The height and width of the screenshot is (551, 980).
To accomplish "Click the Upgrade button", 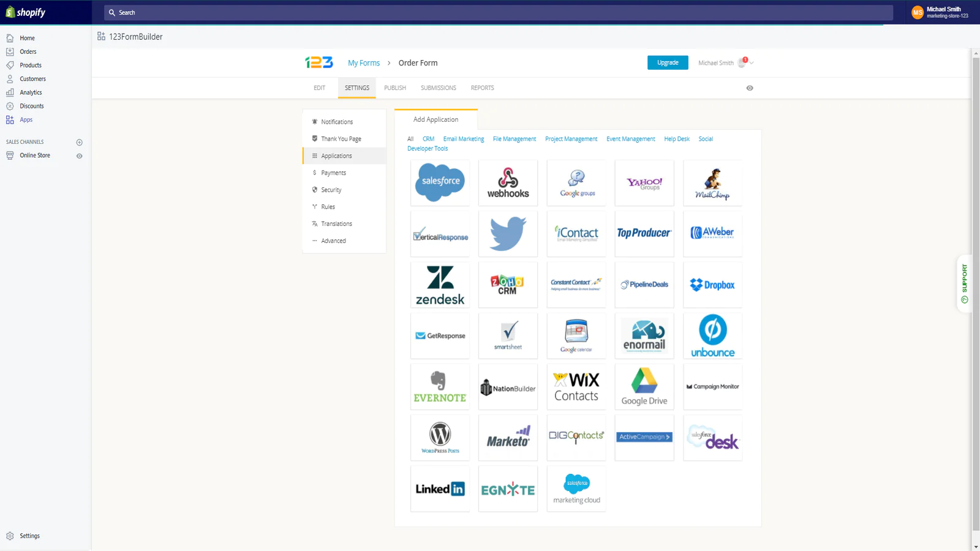I will [668, 62].
